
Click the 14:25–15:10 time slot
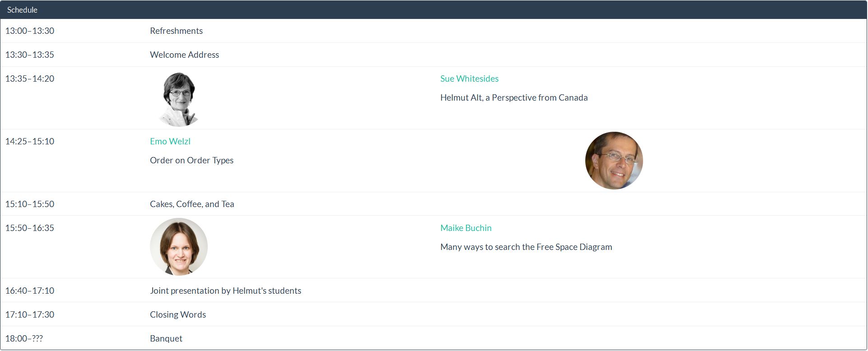pos(30,141)
